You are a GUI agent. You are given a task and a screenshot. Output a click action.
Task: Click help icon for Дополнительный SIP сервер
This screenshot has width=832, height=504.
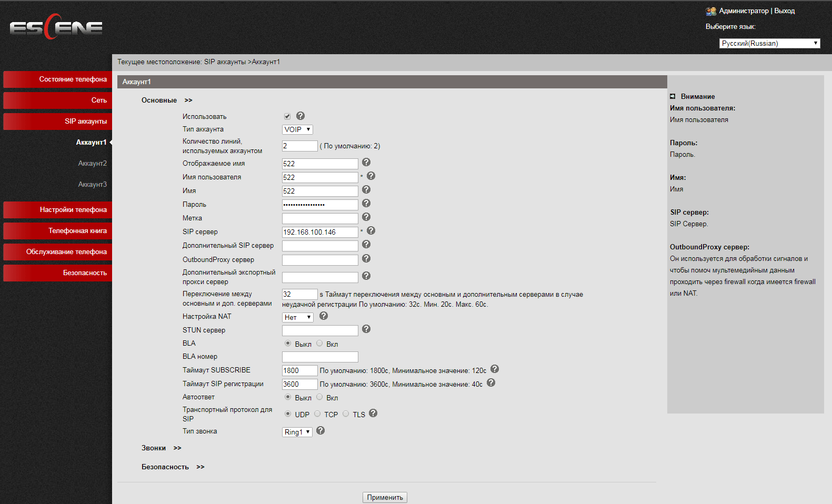[x=366, y=244]
